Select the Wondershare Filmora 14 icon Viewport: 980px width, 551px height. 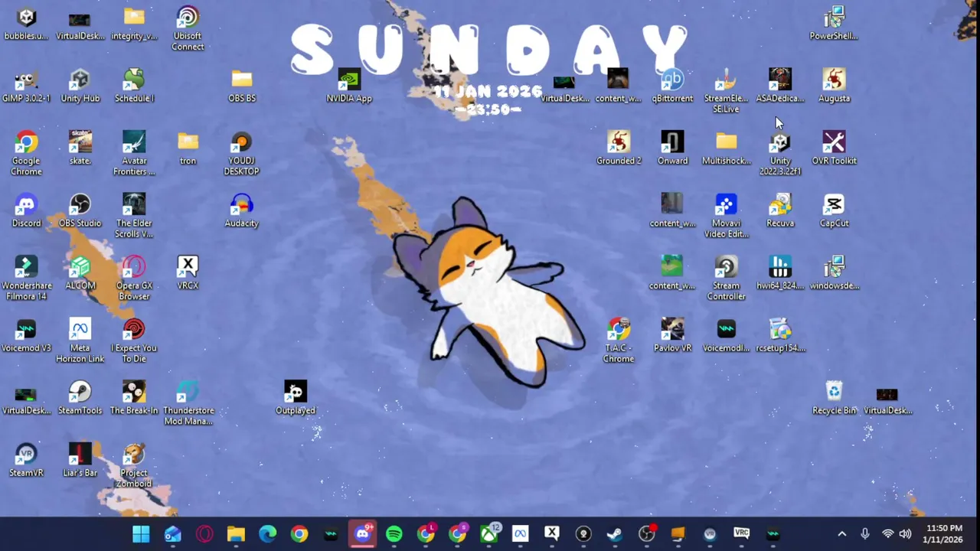[26, 278]
